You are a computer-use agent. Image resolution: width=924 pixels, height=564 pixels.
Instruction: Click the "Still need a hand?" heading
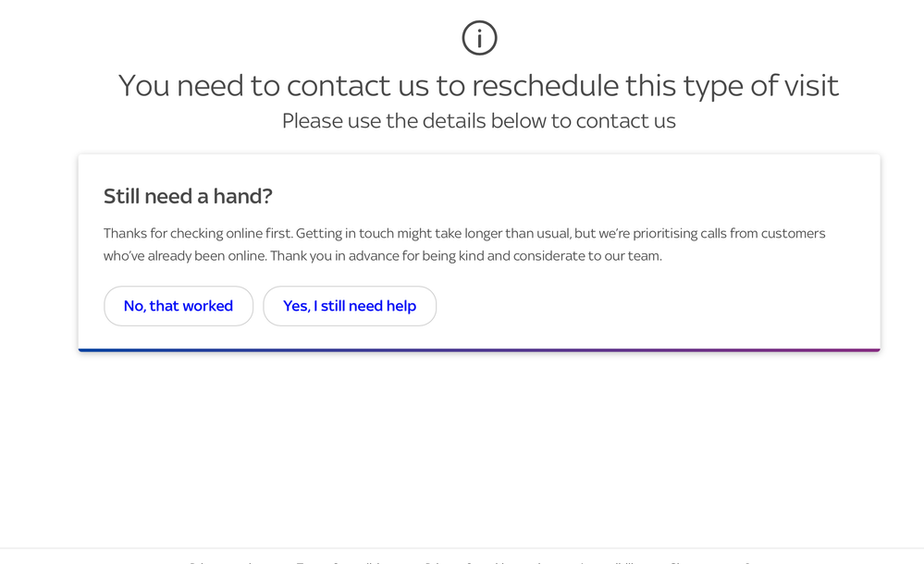click(x=188, y=196)
